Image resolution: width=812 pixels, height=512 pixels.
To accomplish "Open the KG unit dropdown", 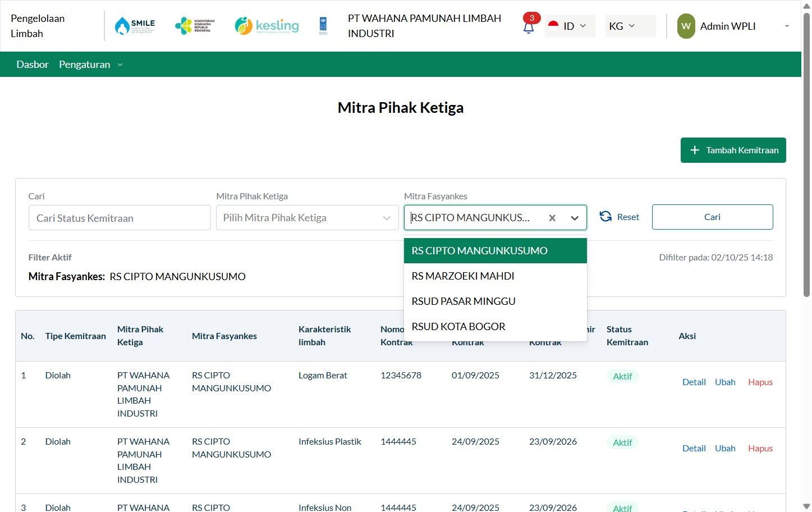I will 630,26.
